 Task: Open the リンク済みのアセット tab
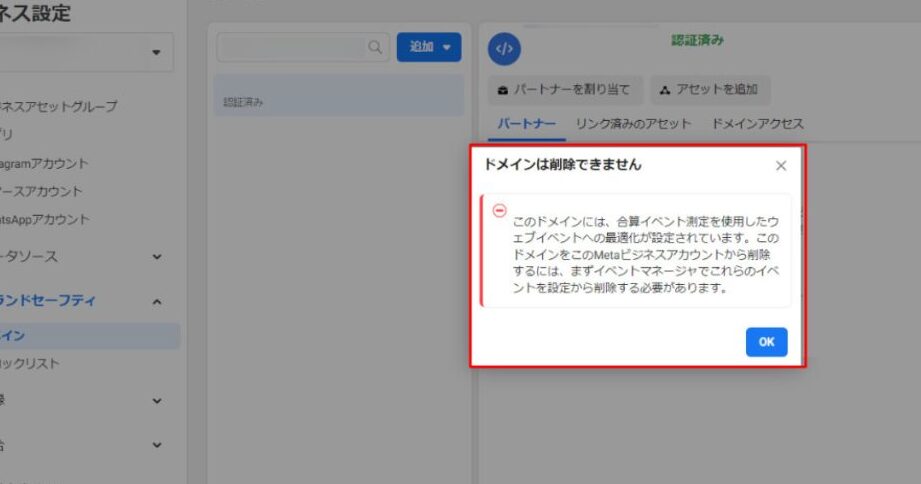tap(633, 123)
